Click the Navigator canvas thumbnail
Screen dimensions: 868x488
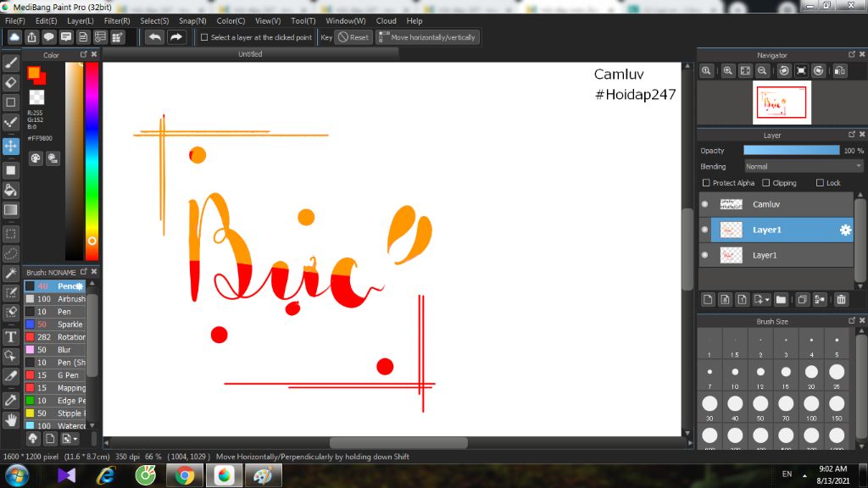point(782,103)
